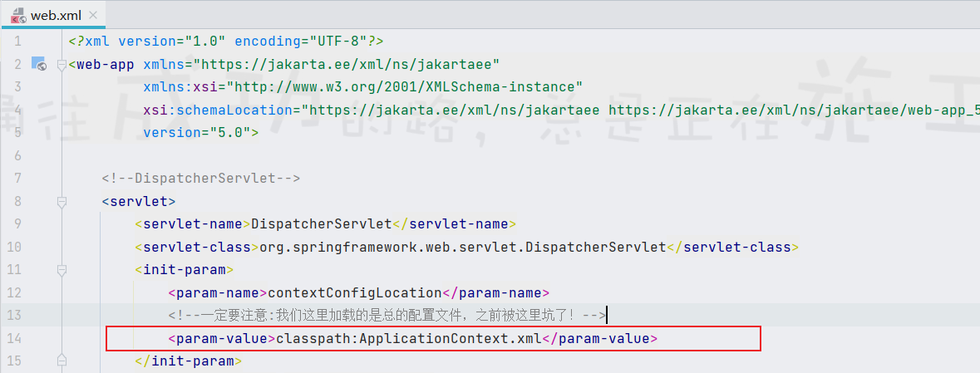Collapse the web-app element fold marker
980x373 pixels.
[x=62, y=64]
